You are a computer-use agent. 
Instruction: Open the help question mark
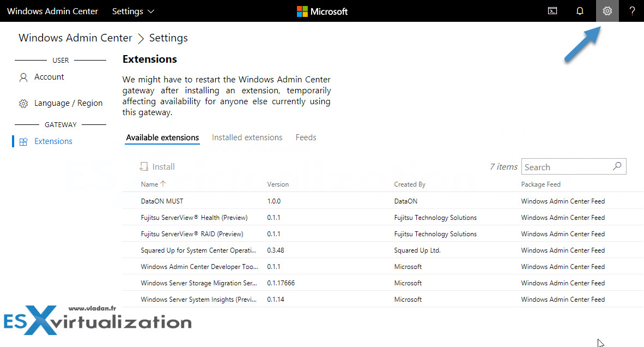point(632,11)
